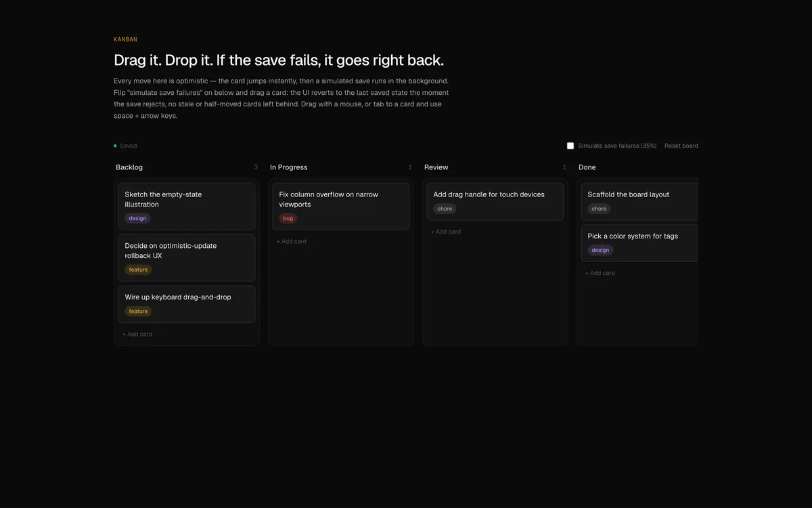Click the 'Add drag handle for touch devices' card
Viewport: 812px width, 508px height.
point(495,201)
